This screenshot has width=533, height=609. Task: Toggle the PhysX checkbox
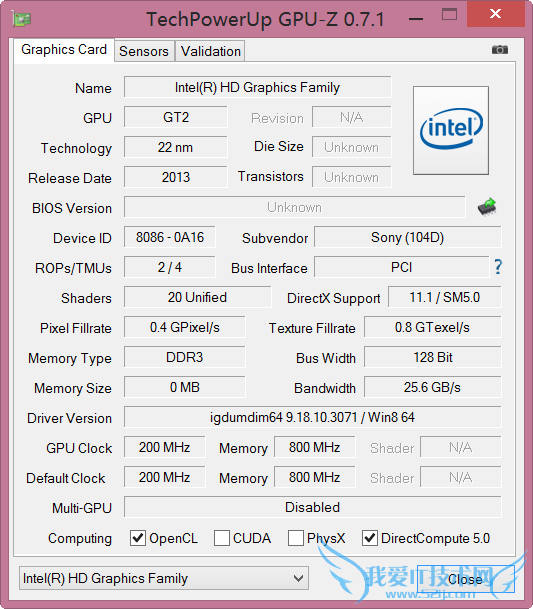(296, 538)
